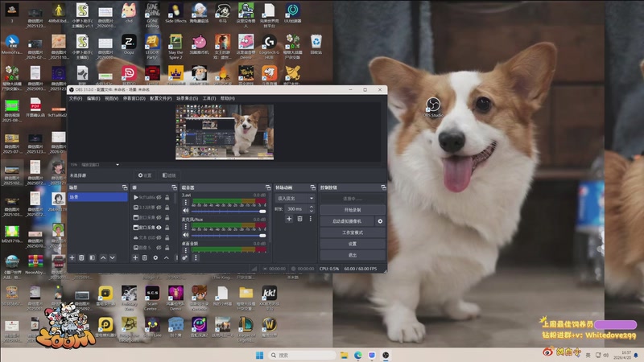The height and width of the screenshot is (362, 644).
Task: Open the scene transition type dropdown
Action: click(x=295, y=197)
